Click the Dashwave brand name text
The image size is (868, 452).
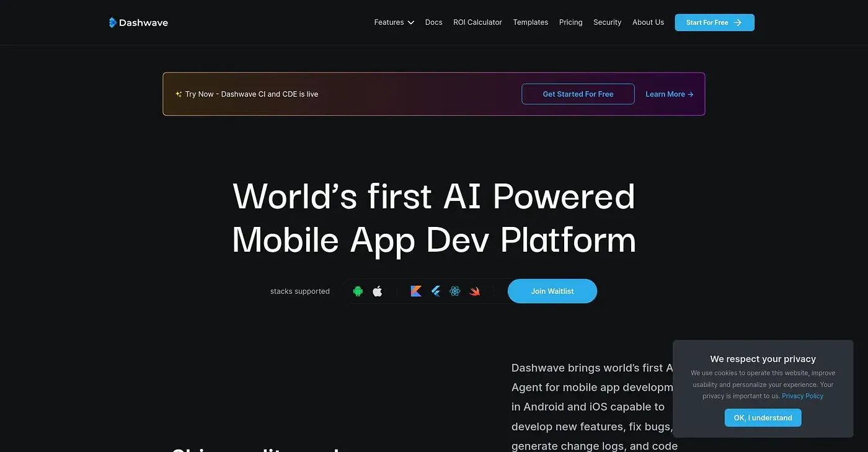pos(143,23)
